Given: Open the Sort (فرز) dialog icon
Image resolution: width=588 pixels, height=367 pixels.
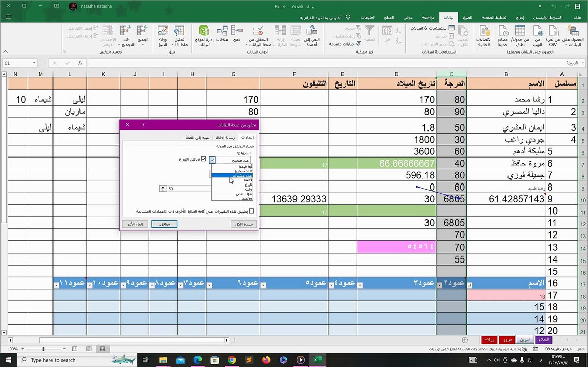Looking at the screenshot, I should pos(387,33).
